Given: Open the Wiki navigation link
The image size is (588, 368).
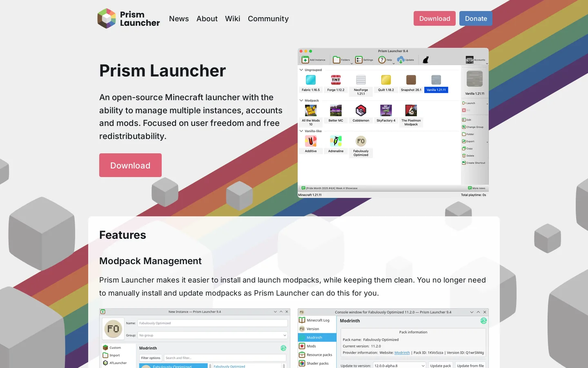Looking at the screenshot, I should 233,18.
